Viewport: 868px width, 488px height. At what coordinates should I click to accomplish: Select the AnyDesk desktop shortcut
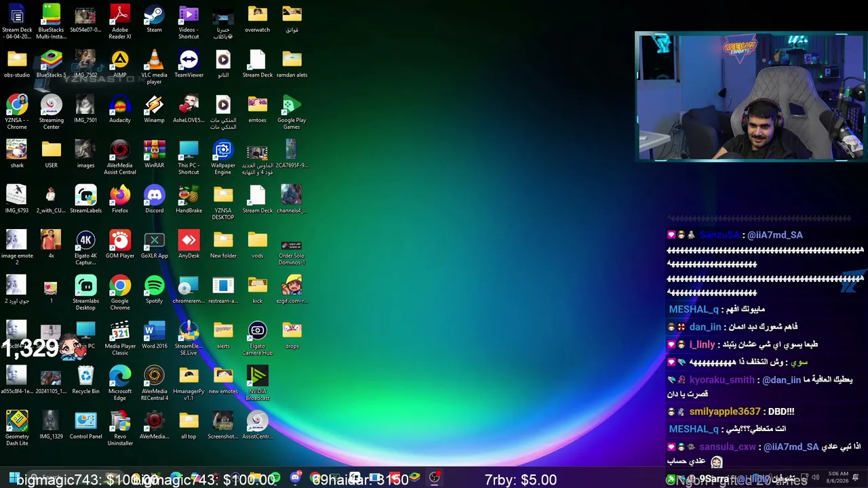coord(189,245)
